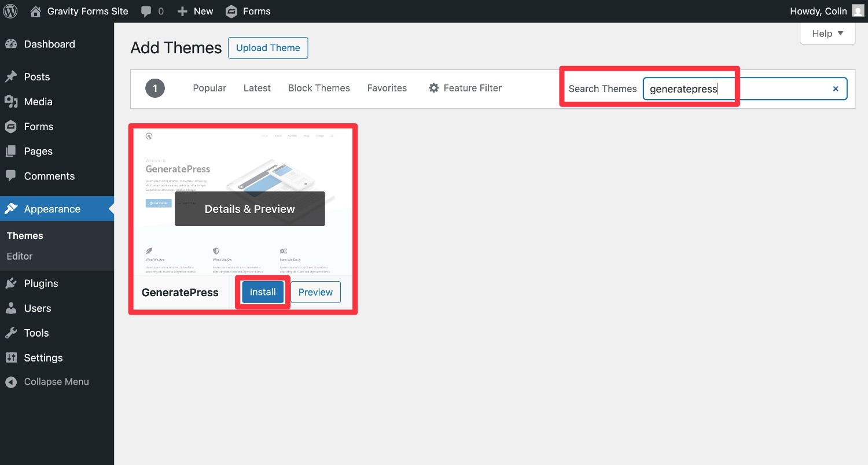Clear the search with the x icon
Image resolution: width=868 pixels, height=465 pixels.
[x=836, y=88]
